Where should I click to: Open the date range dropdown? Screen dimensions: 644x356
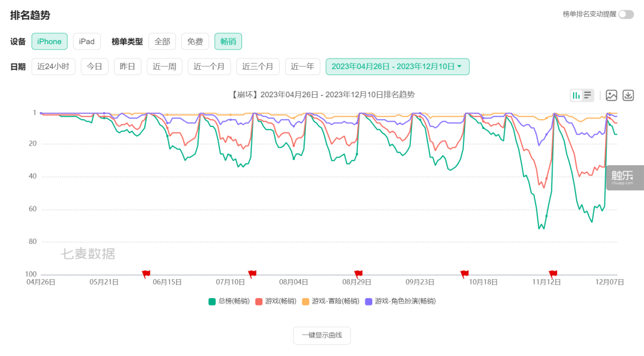(397, 67)
